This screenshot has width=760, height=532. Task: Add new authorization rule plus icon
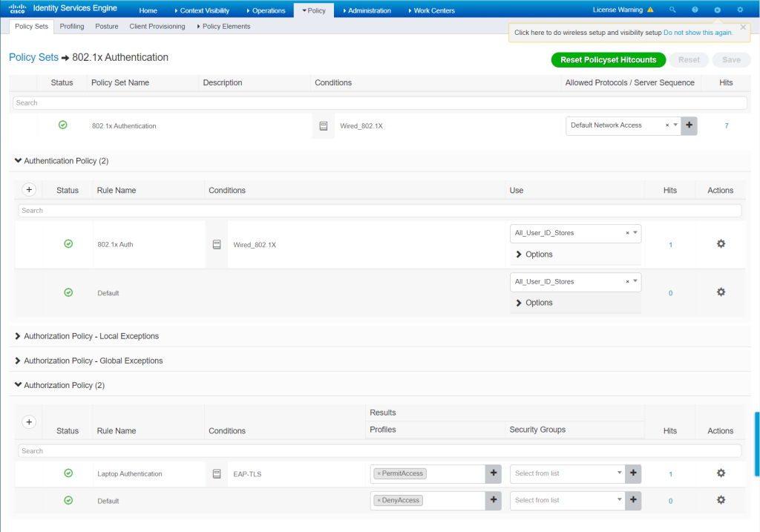tap(29, 422)
